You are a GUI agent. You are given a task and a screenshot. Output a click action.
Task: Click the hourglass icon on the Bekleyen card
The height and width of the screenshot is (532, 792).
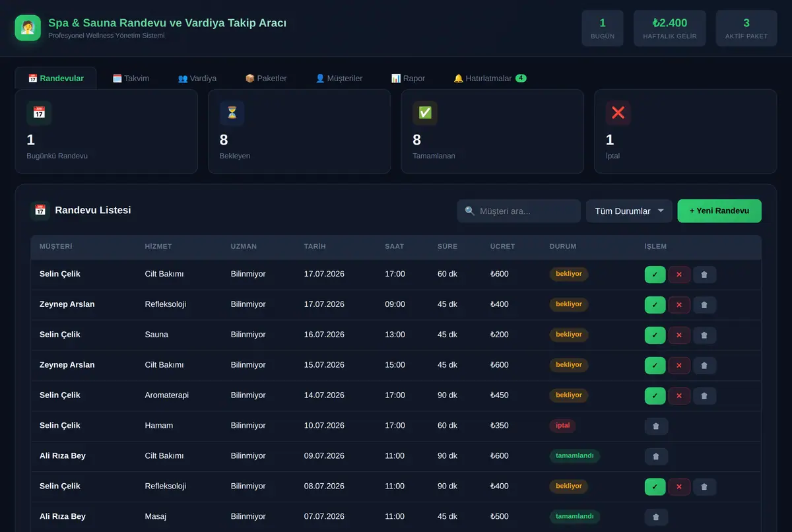click(232, 113)
